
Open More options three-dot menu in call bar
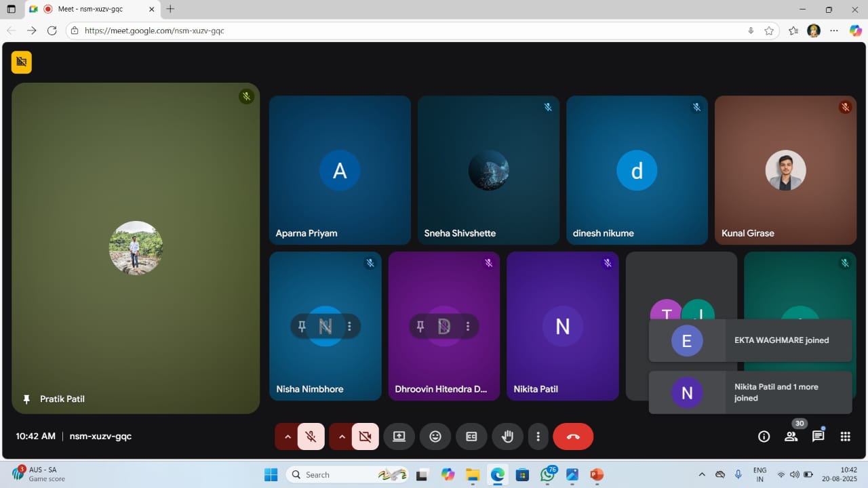click(538, 436)
